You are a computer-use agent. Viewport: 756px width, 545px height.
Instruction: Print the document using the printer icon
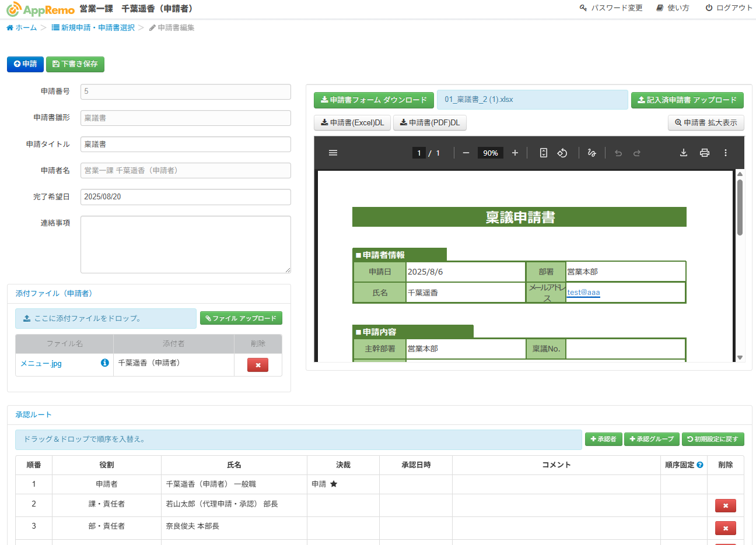(x=705, y=153)
